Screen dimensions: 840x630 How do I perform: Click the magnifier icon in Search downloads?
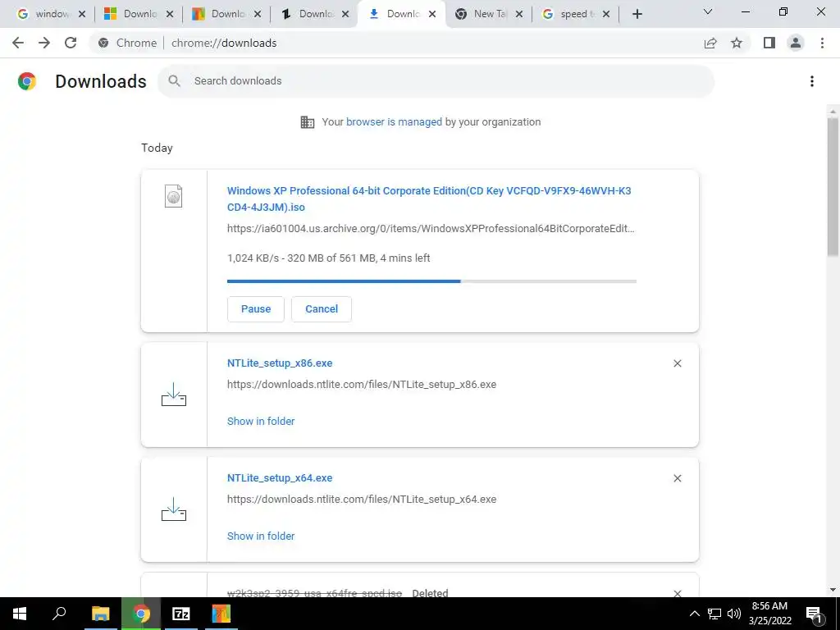(174, 81)
